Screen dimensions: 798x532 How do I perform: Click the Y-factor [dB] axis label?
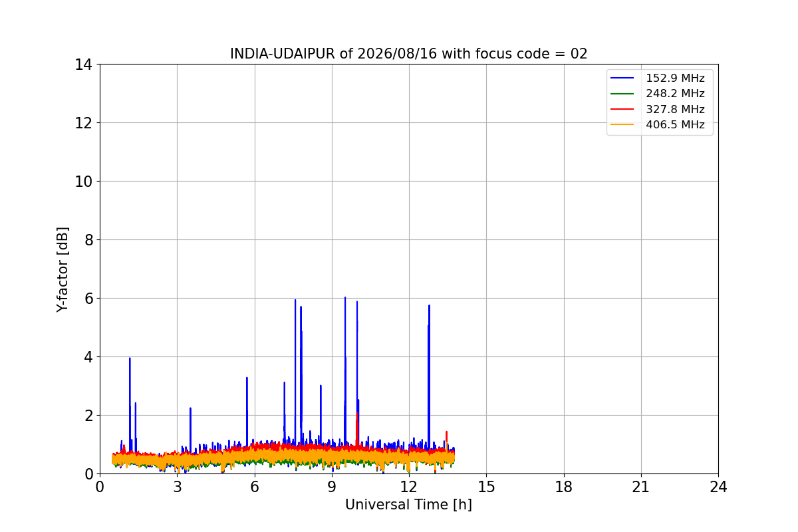click(63, 269)
